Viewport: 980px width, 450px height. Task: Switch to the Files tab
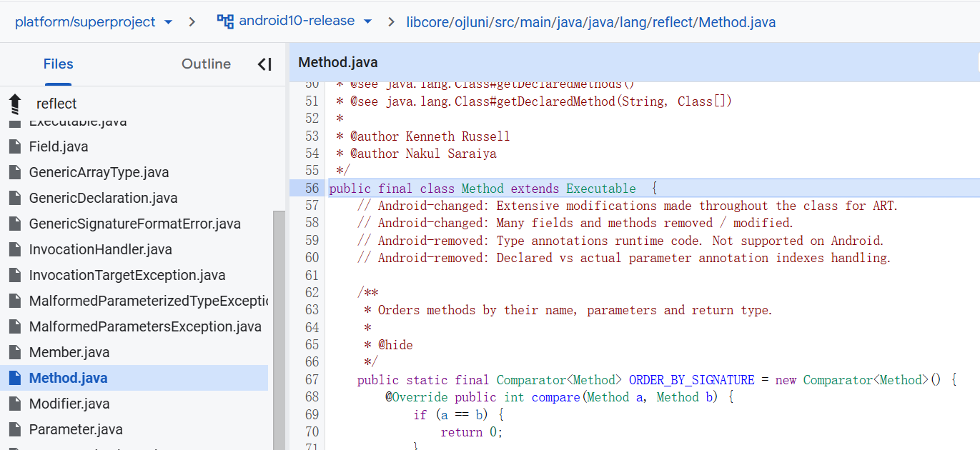tap(58, 64)
